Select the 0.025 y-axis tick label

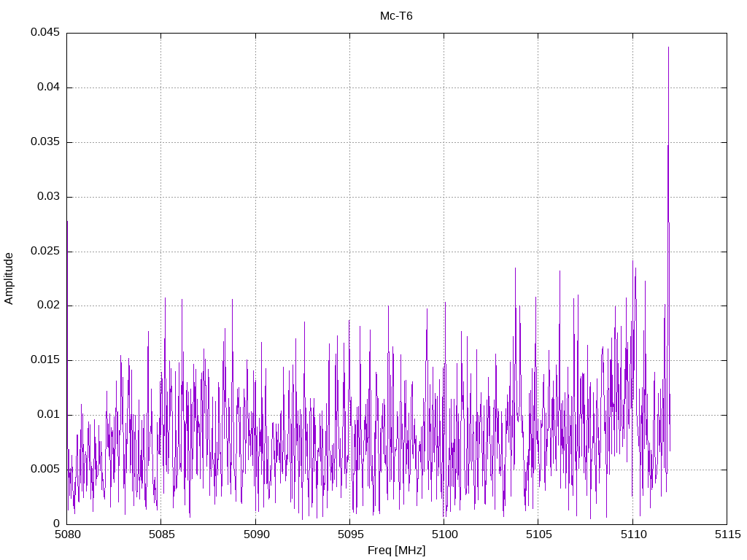(x=44, y=252)
